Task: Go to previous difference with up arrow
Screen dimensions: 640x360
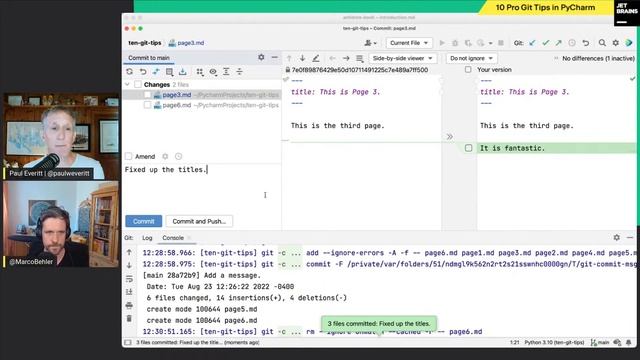Action: [289, 58]
